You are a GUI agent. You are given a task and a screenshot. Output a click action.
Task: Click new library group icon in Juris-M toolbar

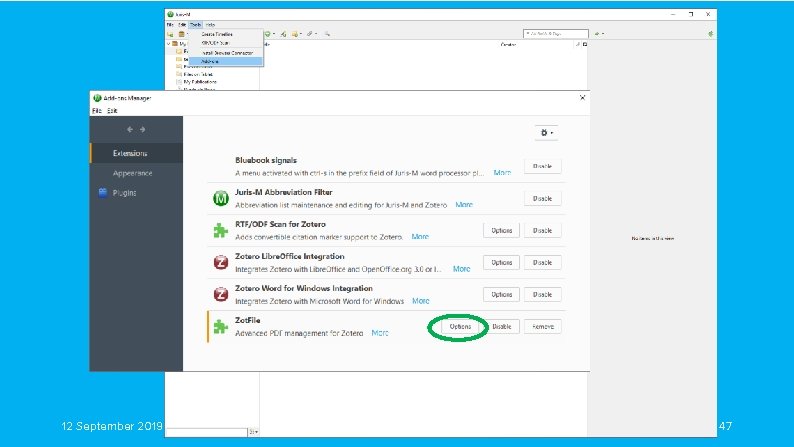pyautogui.click(x=182, y=34)
